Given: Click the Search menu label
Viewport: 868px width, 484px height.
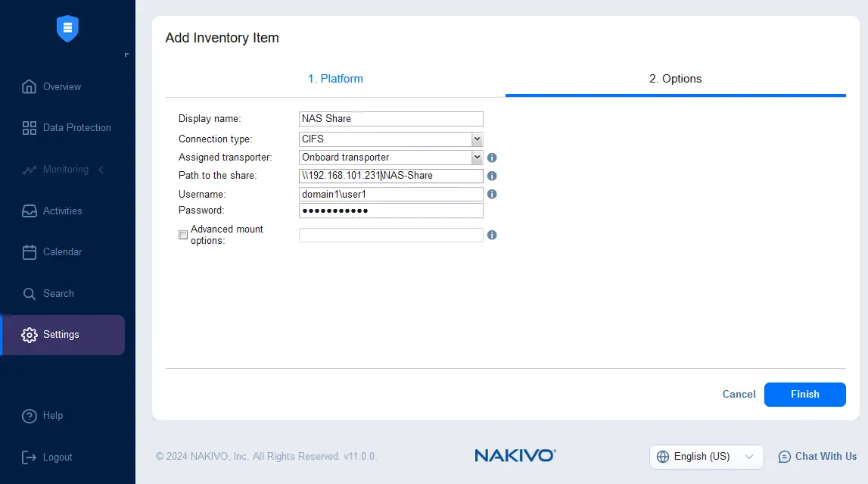Looking at the screenshot, I should (x=59, y=293).
